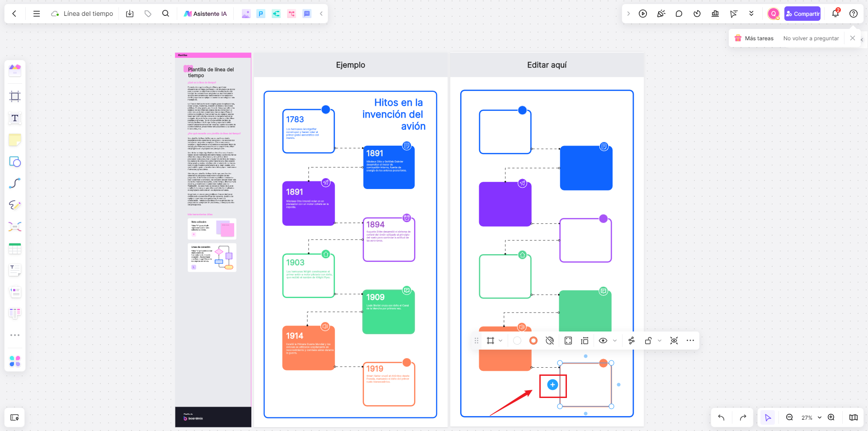
Task: Zoom out of the canvas
Action: (789, 417)
